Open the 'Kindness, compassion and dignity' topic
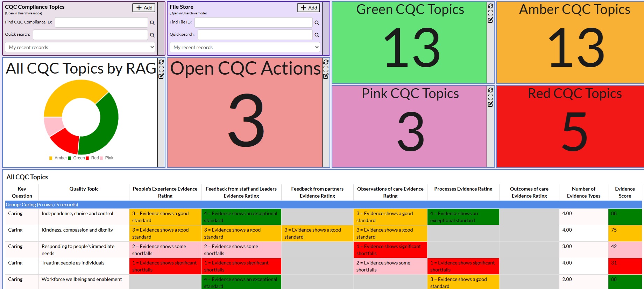This screenshot has height=289, width=644. pos(77,230)
